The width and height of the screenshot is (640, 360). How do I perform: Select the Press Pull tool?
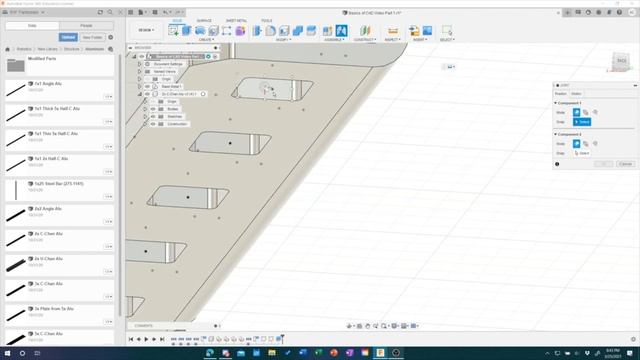point(257,31)
